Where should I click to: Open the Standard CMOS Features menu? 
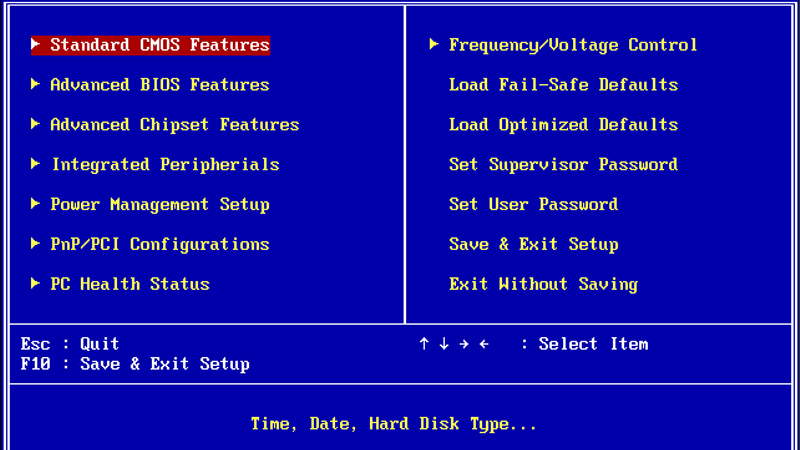pos(150,45)
